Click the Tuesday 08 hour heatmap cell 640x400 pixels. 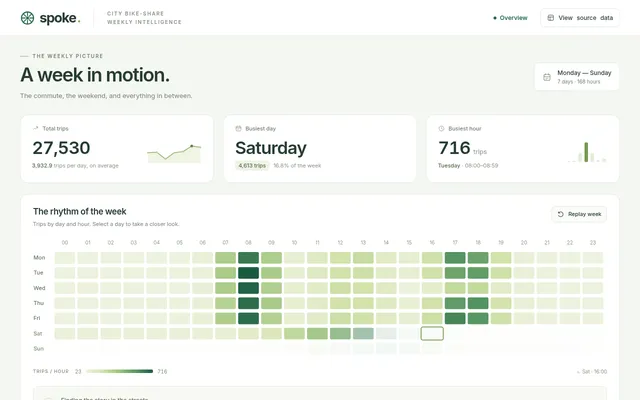(x=249, y=273)
